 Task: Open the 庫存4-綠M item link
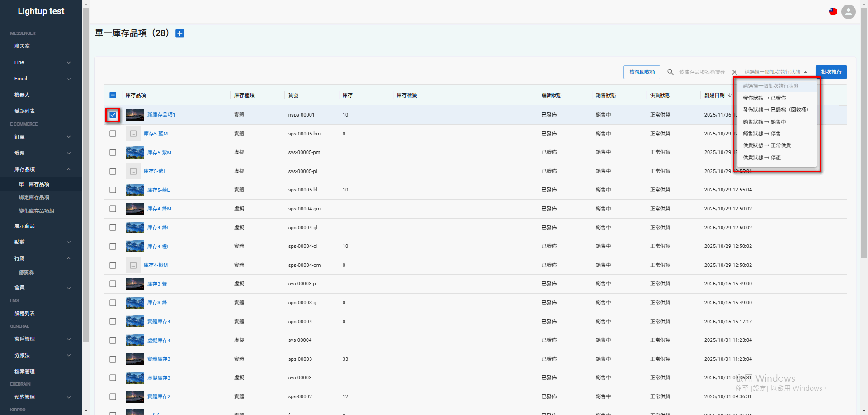tap(159, 208)
